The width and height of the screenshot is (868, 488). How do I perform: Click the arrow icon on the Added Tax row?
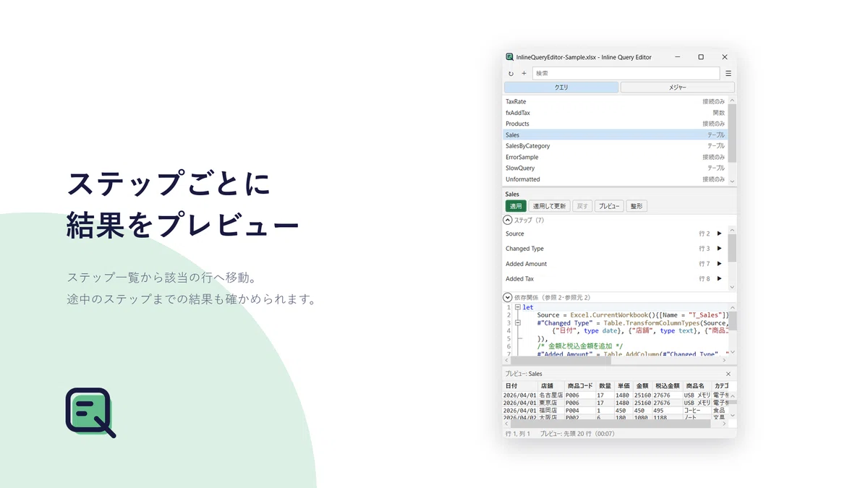coord(719,278)
